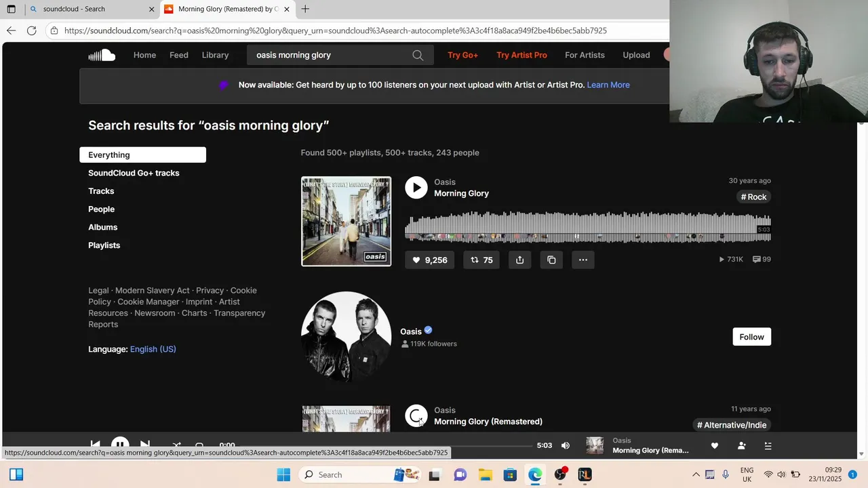Click Try Artist Pro link
This screenshot has height=488, width=868.
pyautogui.click(x=521, y=55)
